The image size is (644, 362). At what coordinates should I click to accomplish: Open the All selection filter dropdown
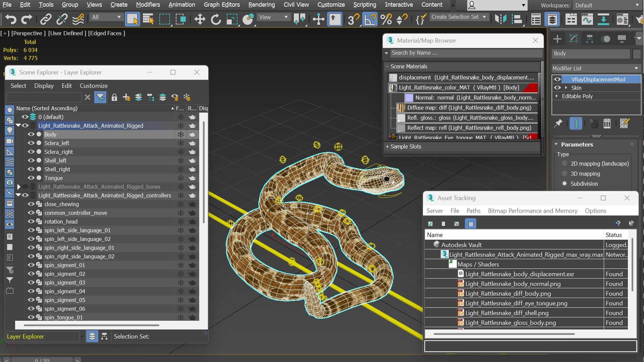(x=106, y=17)
